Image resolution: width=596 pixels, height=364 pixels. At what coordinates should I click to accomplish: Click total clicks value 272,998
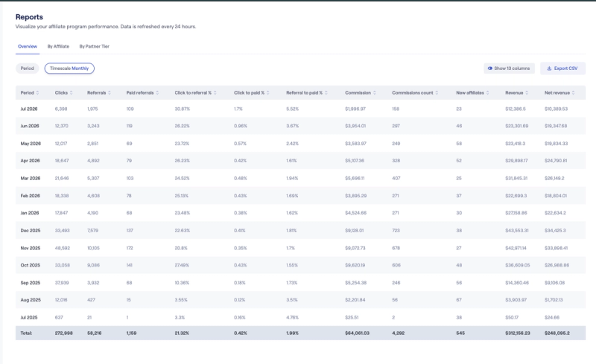pyautogui.click(x=64, y=333)
